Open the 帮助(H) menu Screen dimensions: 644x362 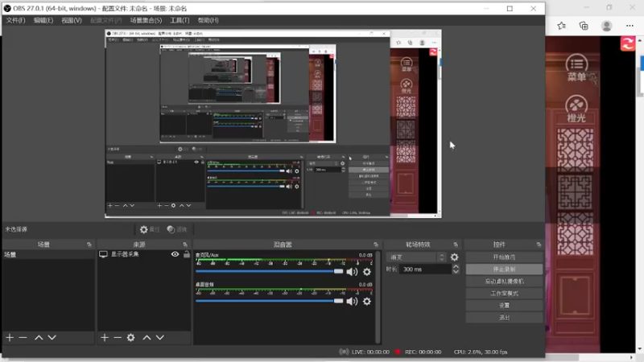208,20
